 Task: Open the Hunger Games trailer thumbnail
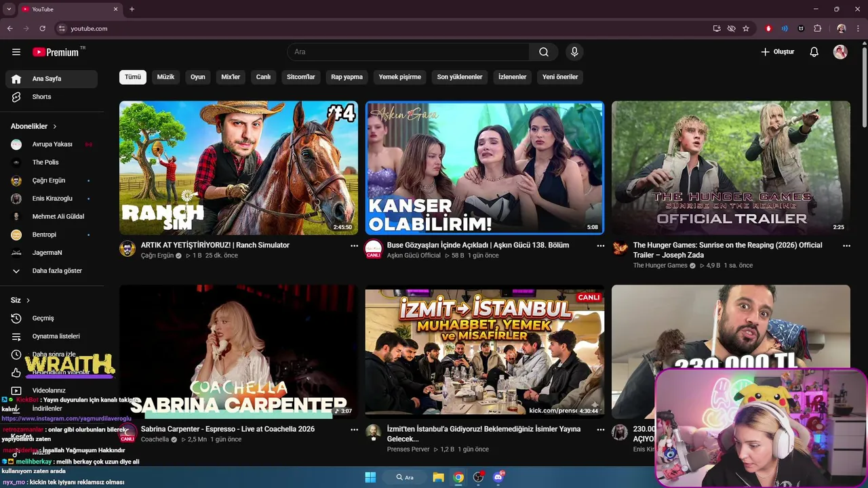point(731,168)
